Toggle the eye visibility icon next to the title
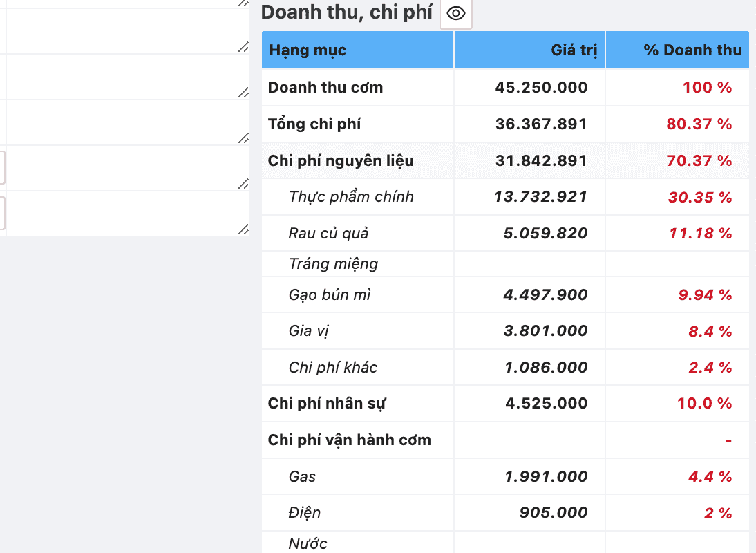The width and height of the screenshot is (756, 553). (x=455, y=13)
